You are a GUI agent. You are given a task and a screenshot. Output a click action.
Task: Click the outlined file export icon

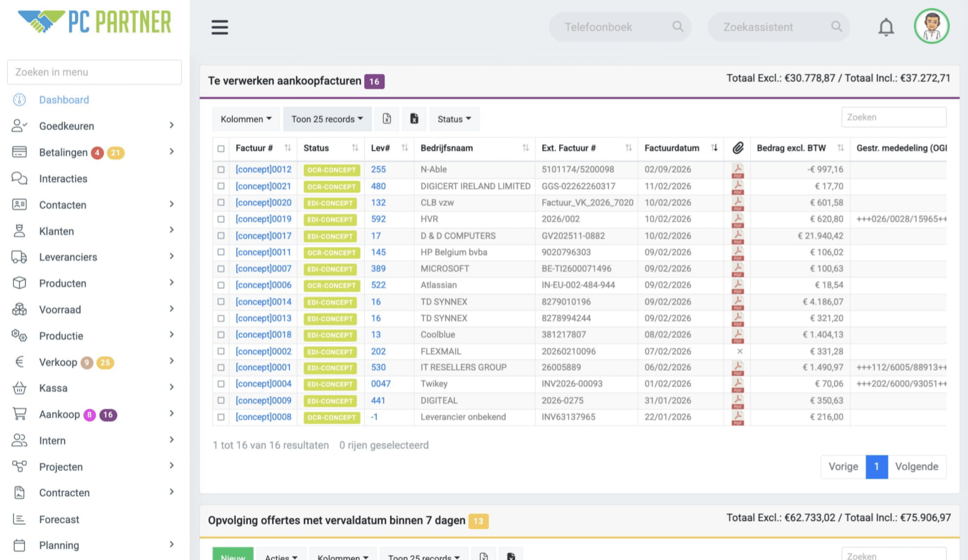click(x=387, y=119)
